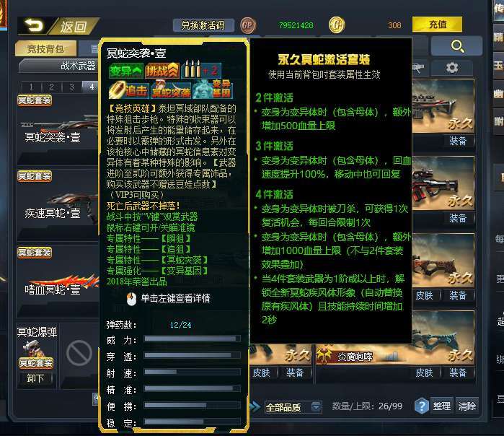Click 卸下 to unequip the grenade
504x436 pixels.
pos(35,378)
